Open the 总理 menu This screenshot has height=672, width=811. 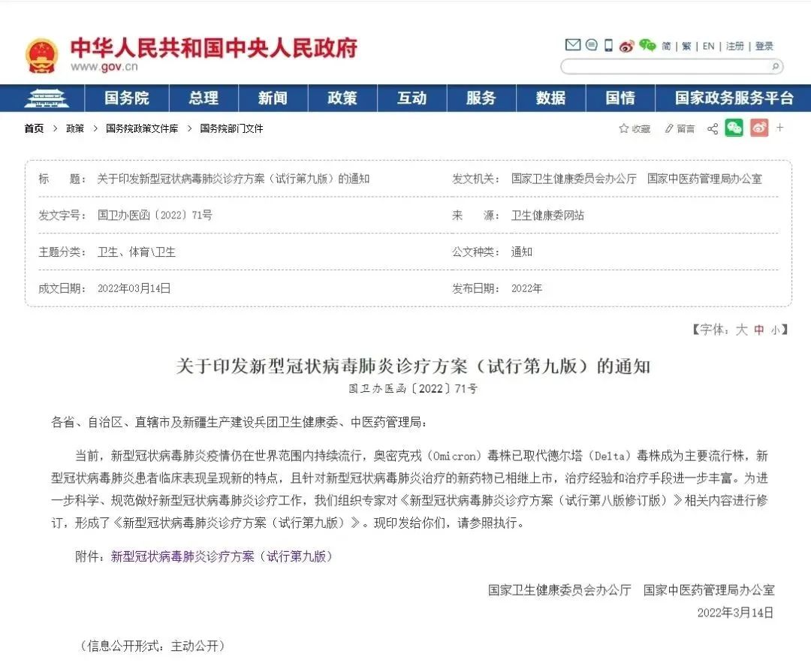pyautogui.click(x=204, y=98)
